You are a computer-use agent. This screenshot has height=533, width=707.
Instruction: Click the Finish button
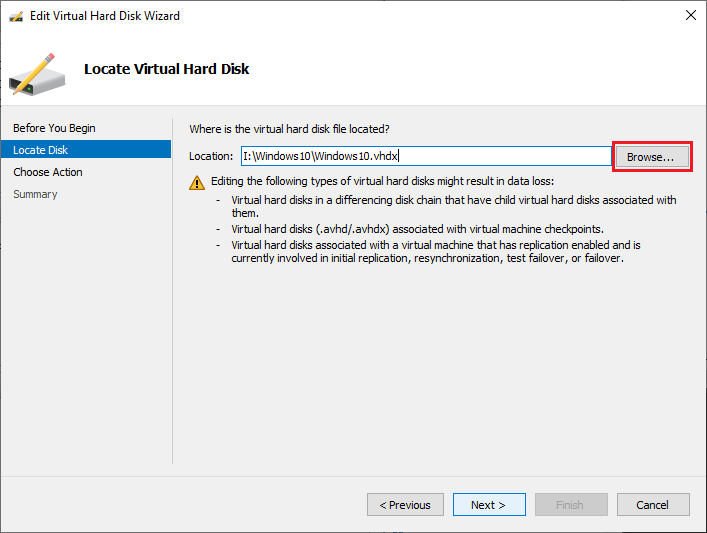pyautogui.click(x=570, y=505)
